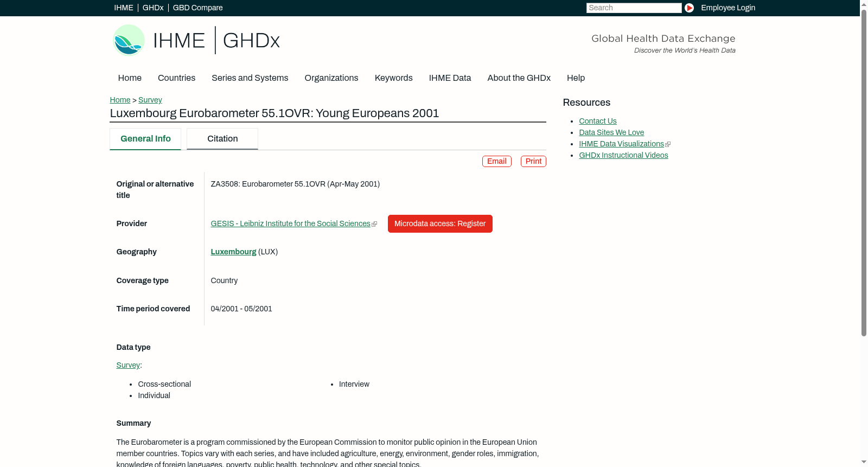Open the GHDx logo text
The image size is (868, 467).
pyautogui.click(x=251, y=41)
